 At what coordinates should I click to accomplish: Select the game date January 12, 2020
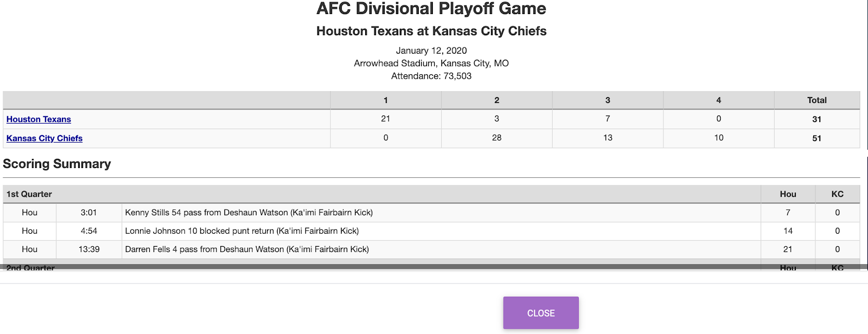point(431,50)
